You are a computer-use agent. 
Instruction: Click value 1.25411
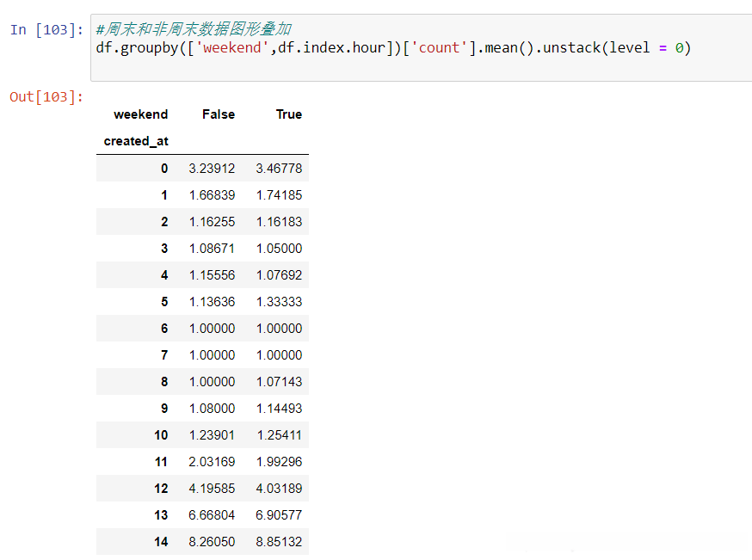pos(279,435)
